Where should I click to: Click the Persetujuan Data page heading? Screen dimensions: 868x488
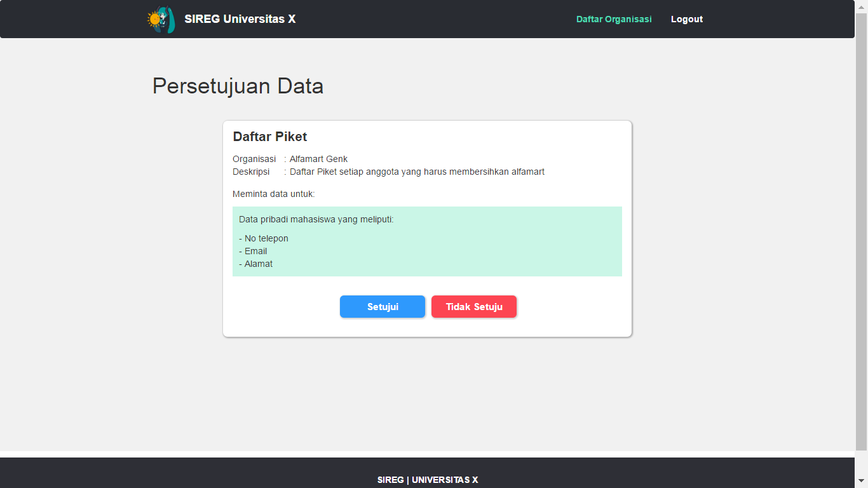[238, 86]
